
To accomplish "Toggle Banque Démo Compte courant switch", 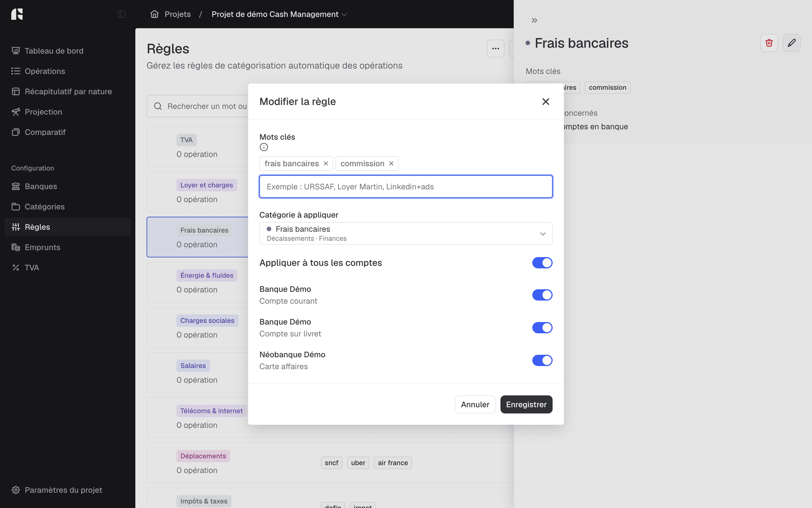I will (542, 295).
